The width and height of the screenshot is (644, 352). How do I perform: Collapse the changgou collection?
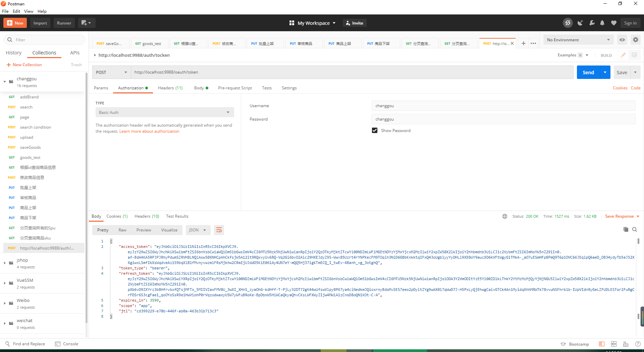[5, 82]
